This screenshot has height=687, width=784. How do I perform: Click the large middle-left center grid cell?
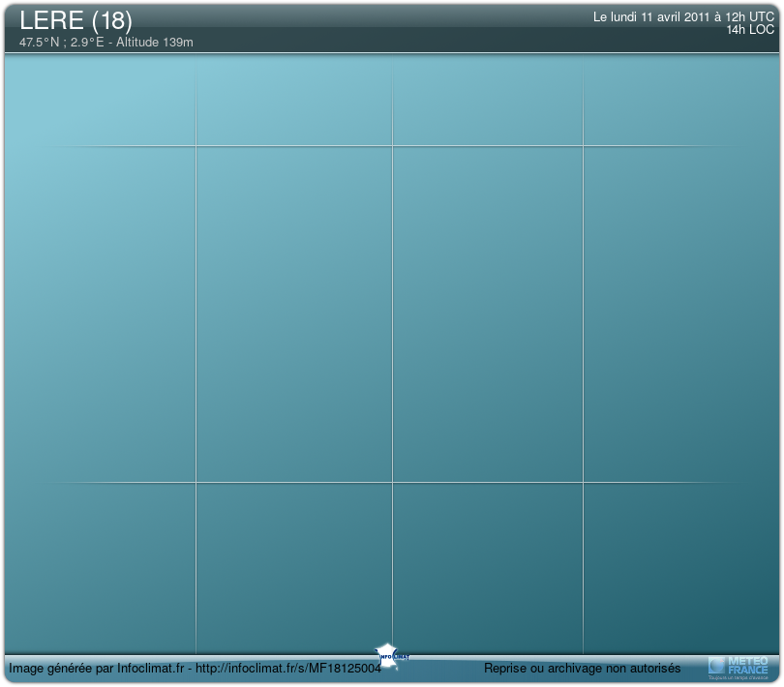click(294, 314)
